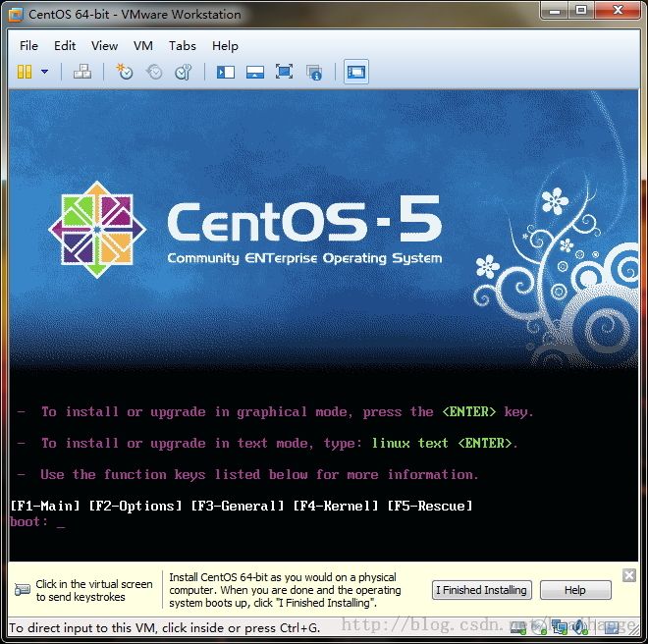Revert the virtual machine to its snapshot
648x644 pixels.
154,72
